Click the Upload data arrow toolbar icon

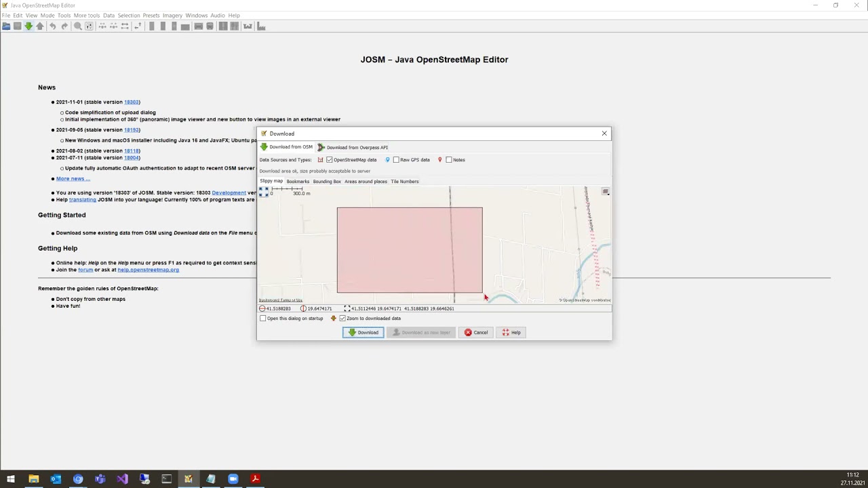point(40,26)
